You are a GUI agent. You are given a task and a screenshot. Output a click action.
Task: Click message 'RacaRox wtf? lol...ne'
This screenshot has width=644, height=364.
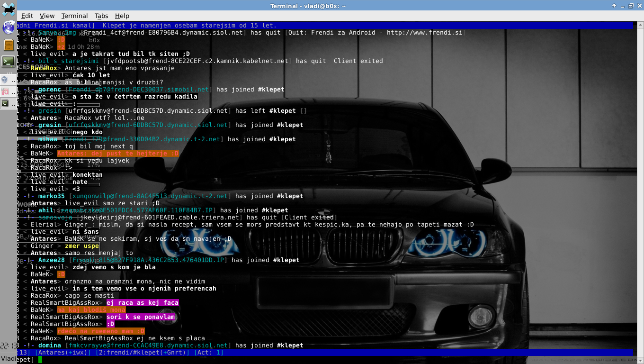(105, 118)
